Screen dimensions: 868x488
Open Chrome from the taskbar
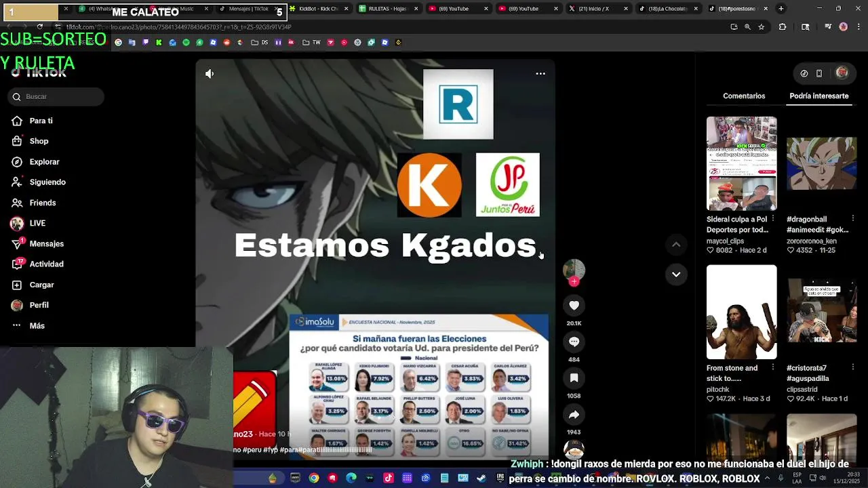[314, 478]
